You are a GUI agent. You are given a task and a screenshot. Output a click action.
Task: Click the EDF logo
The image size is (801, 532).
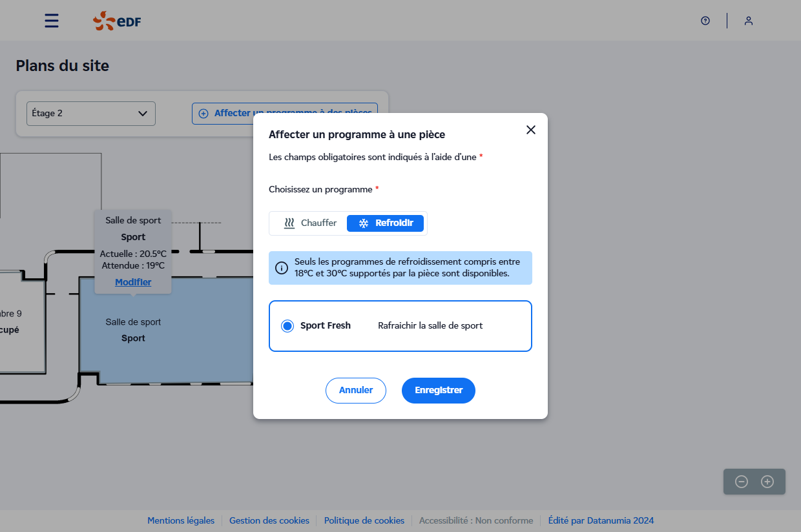pyautogui.click(x=117, y=21)
